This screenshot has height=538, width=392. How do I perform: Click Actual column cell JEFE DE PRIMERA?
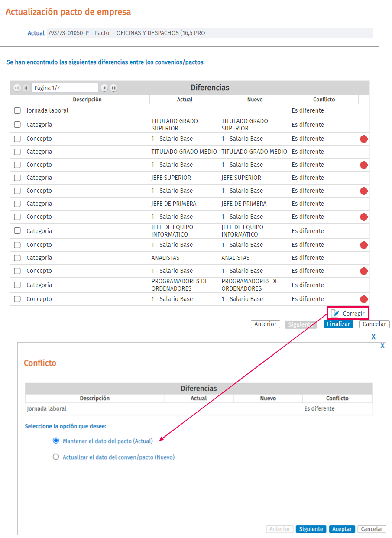(x=174, y=204)
